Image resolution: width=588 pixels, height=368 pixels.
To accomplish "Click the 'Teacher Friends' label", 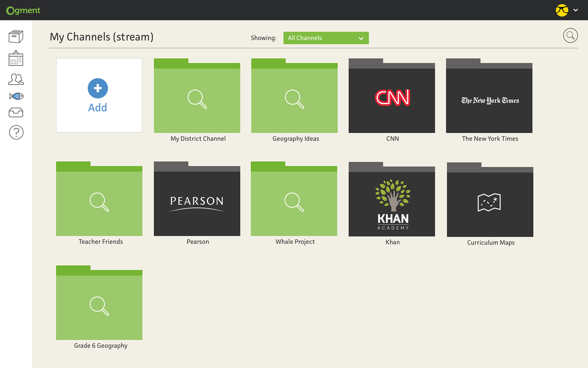I will coord(101,242).
